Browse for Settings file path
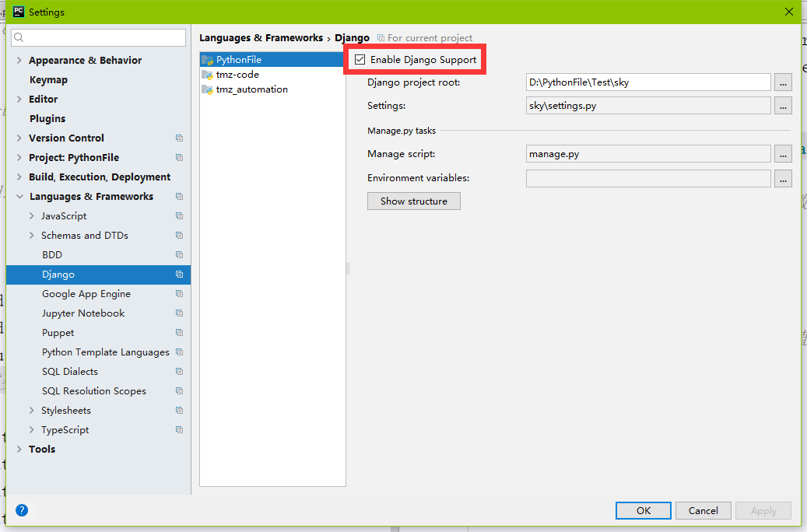Image resolution: width=807 pixels, height=532 pixels. coord(783,106)
